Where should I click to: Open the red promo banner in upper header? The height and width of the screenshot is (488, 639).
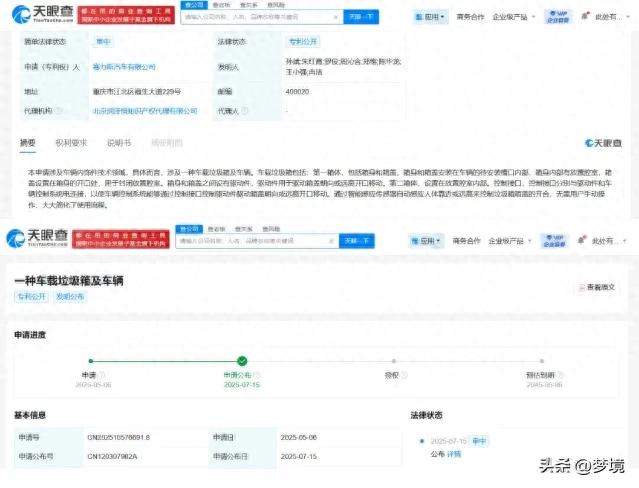tap(126, 15)
